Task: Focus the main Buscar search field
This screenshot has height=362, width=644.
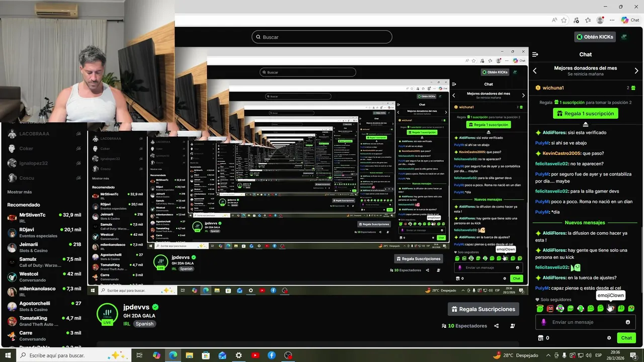Action: (322, 37)
